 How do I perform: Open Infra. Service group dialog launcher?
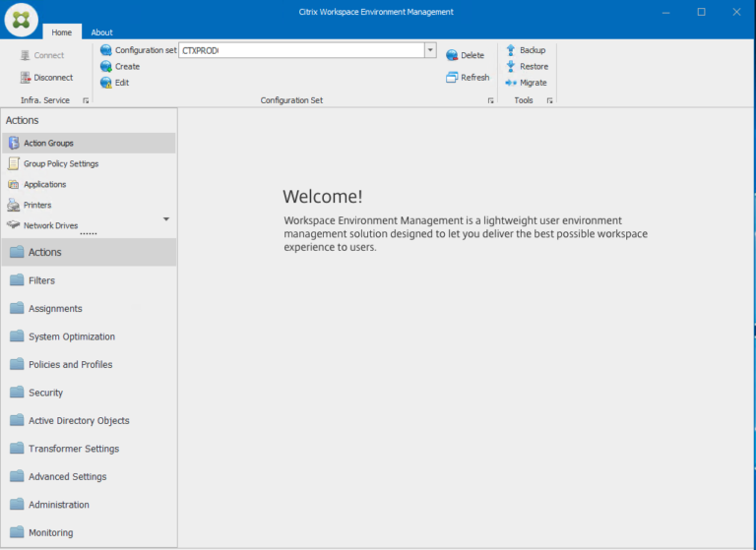click(86, 100)
